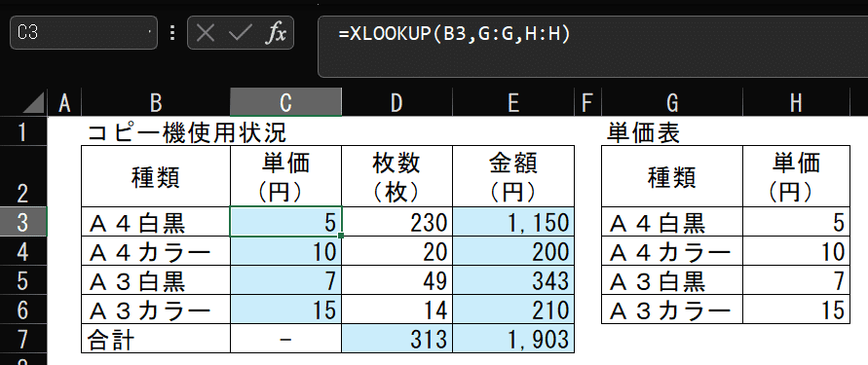
Task: Select cell with value 14
Action: click(x=396, y=310)
